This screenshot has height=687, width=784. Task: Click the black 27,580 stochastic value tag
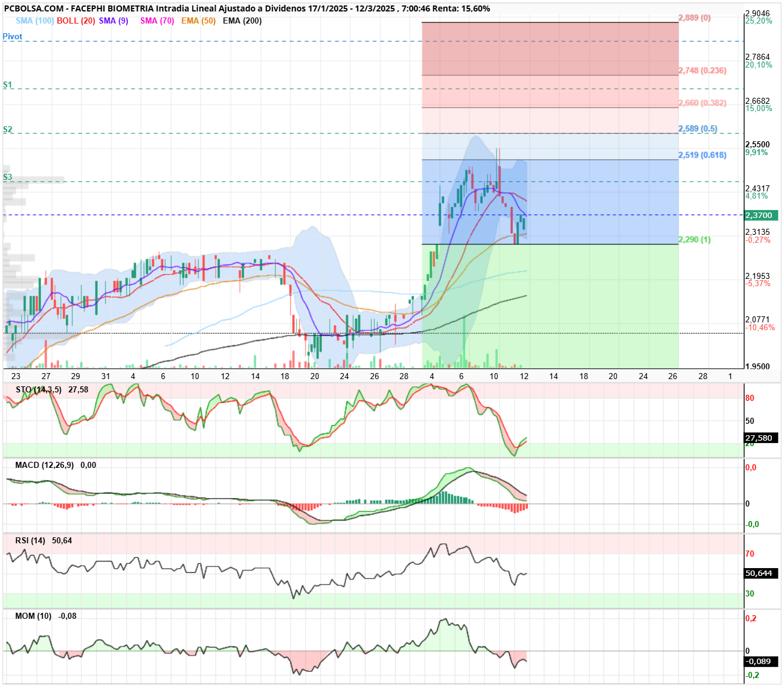tap(762, 438)
